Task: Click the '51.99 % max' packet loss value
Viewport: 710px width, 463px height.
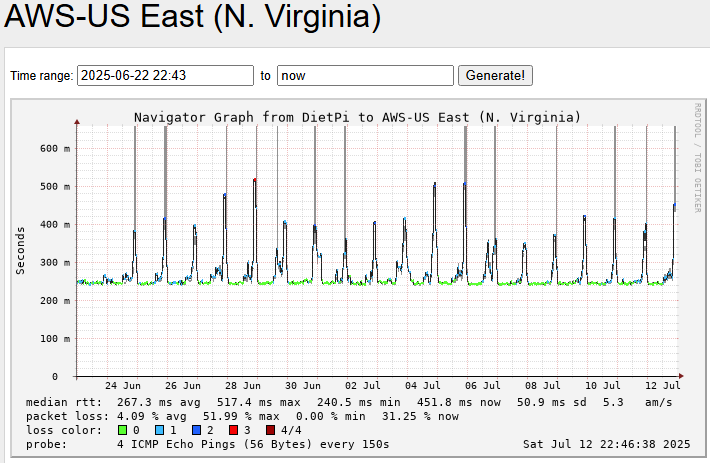Action: (x=241, y=416)
